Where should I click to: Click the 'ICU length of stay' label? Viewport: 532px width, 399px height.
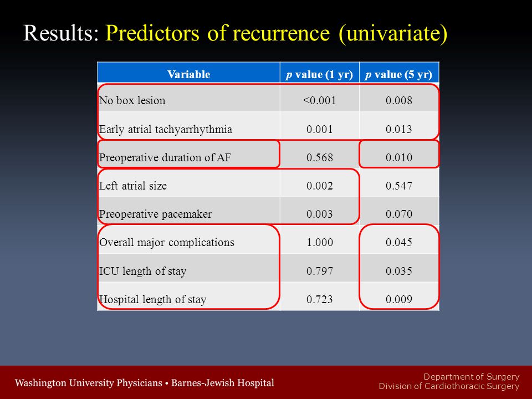pyautogui.click(x=142, y=271)
